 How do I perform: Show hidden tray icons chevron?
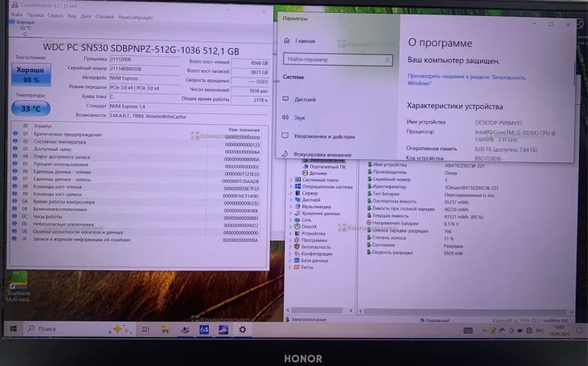pos(484,330)
